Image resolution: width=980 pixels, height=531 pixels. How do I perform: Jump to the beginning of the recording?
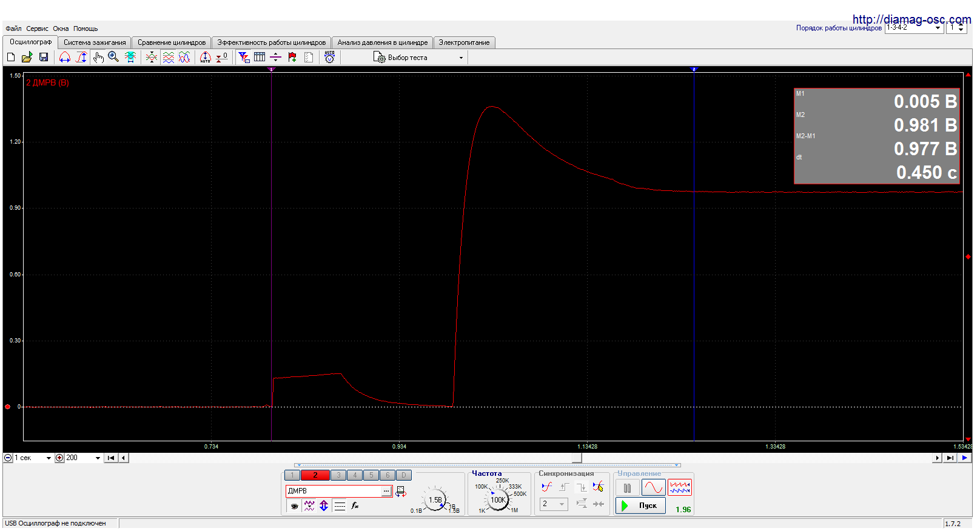(111, 458)
